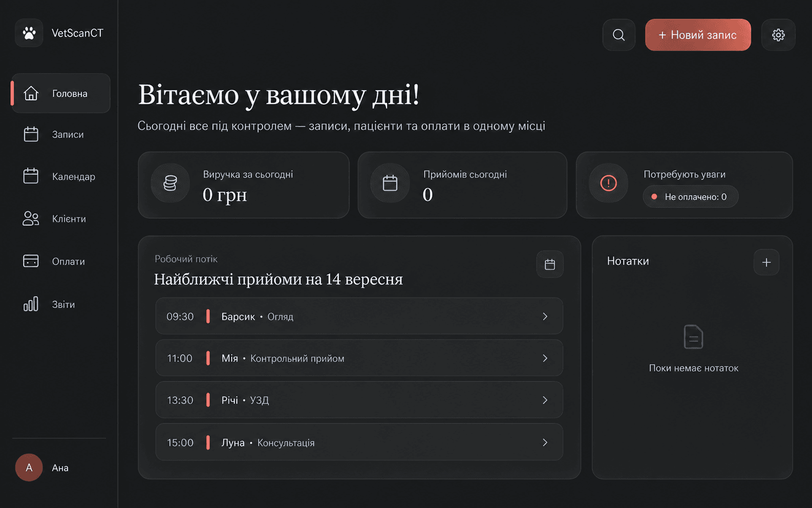The image size is (812, 508).
Task: Expand the 13:30 Річі appointment chevron
Action: (x=545, y=400)
